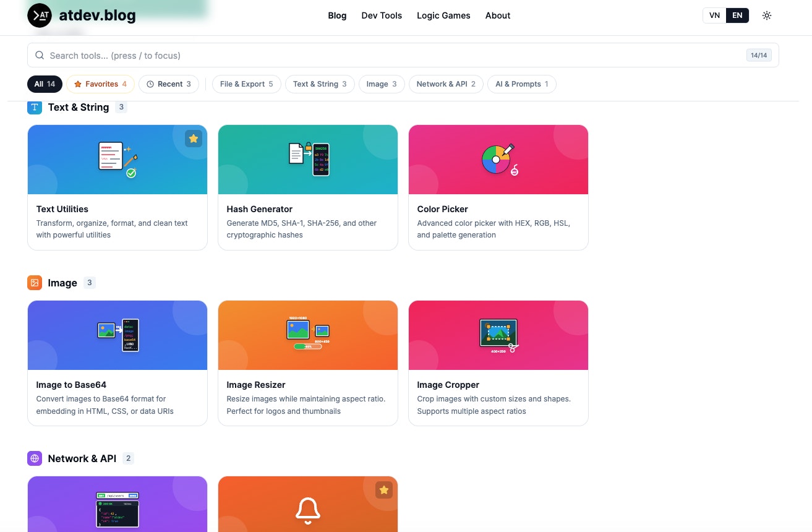Click text "Transform, organize, format, and clean text"
Viewport: 812px width, 532px height.
(112, 223)
